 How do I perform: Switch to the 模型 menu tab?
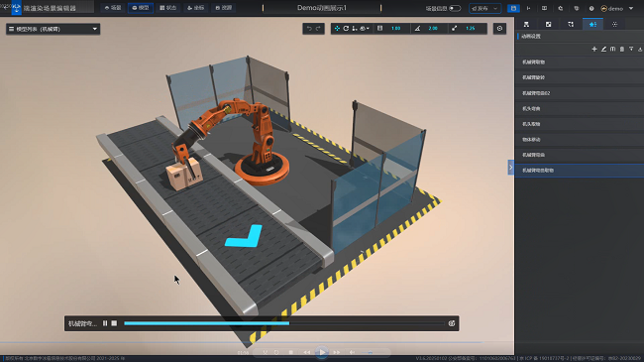(x=141, y=8)
